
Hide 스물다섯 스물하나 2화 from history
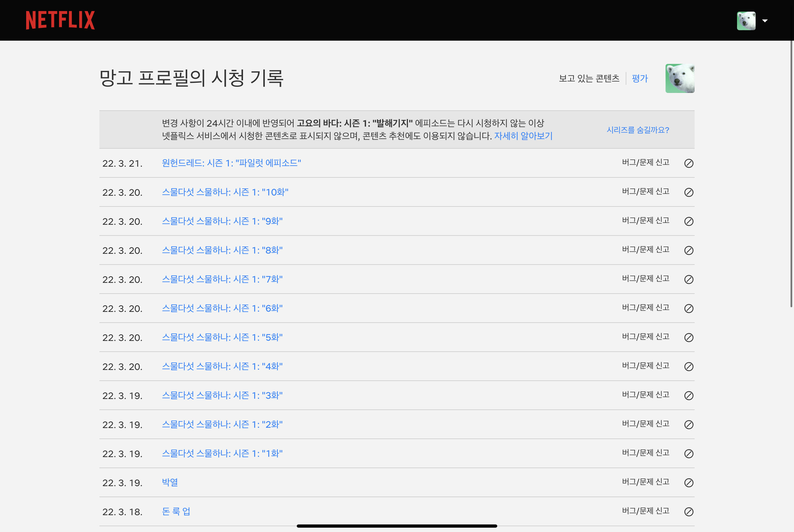point(689,425)
